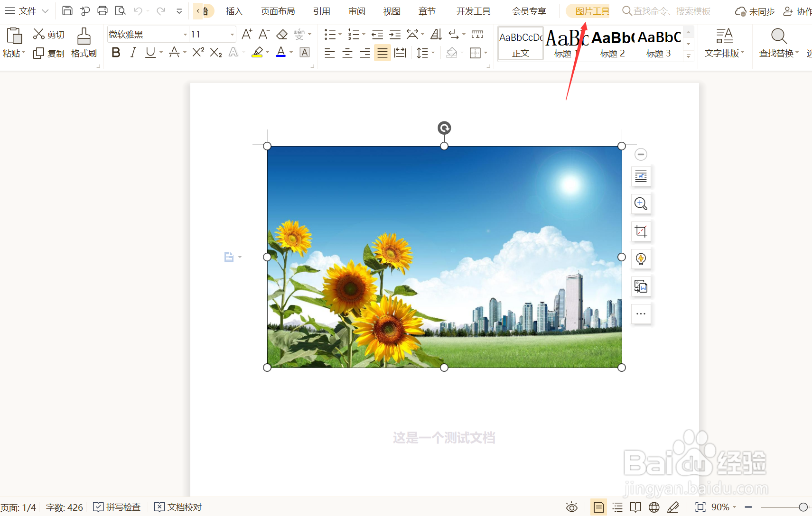Click the image rotation handle
This screenshot has width=812, height=516.
pyautogui.click(x=444, y=128)
